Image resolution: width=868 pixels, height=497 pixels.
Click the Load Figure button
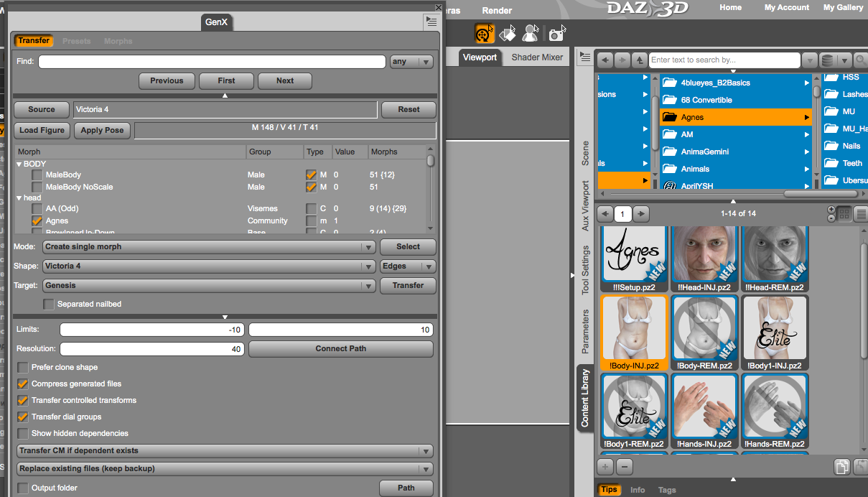pyautogui.click(x=42, y=130)
